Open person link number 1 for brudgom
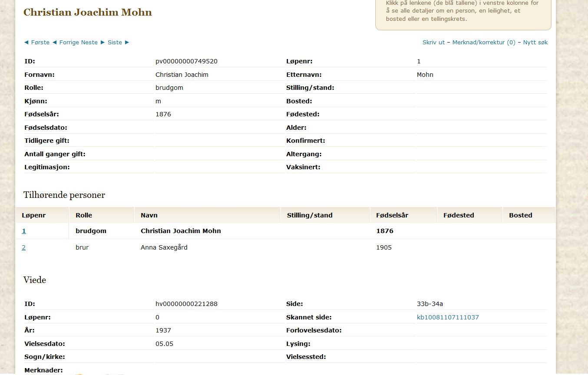This screenshot has width=588, height=375. point(24,231)
